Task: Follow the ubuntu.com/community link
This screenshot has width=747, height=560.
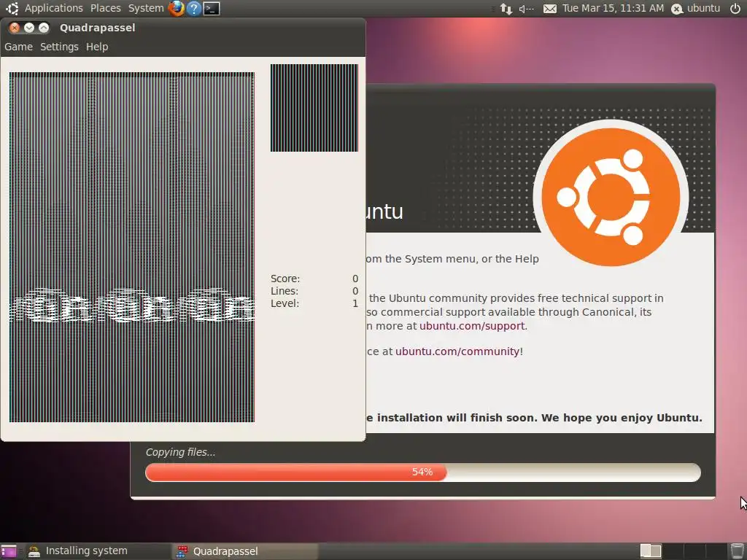Action: coord(457,351)
